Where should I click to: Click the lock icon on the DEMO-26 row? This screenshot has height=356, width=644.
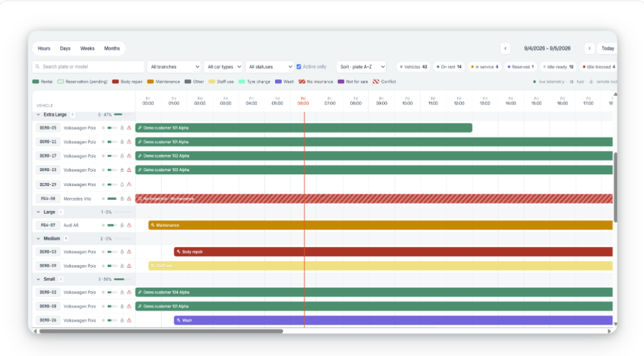[122, 320]
